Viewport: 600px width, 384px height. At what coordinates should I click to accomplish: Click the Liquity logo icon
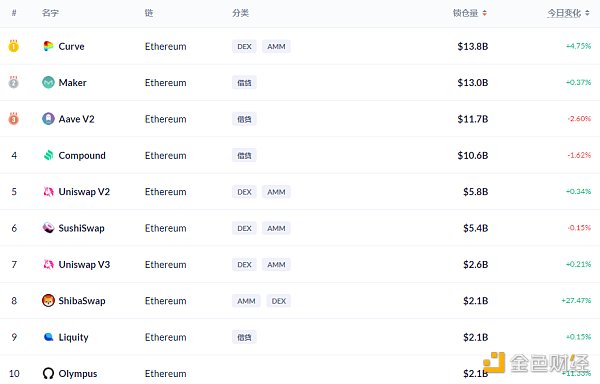point(49,337)
